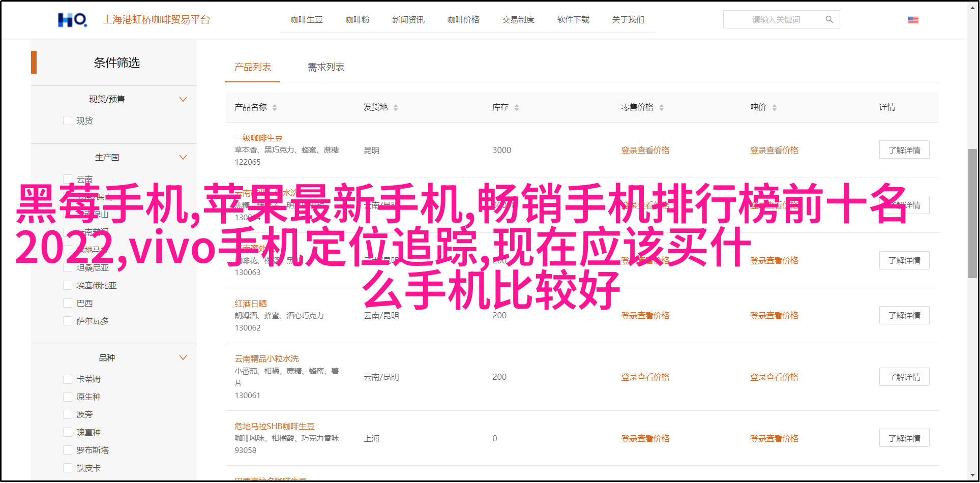Screen dimensions: 980x483
Task: Check the 铁皮卡 checkbox
Action: (x=68, y=468)
